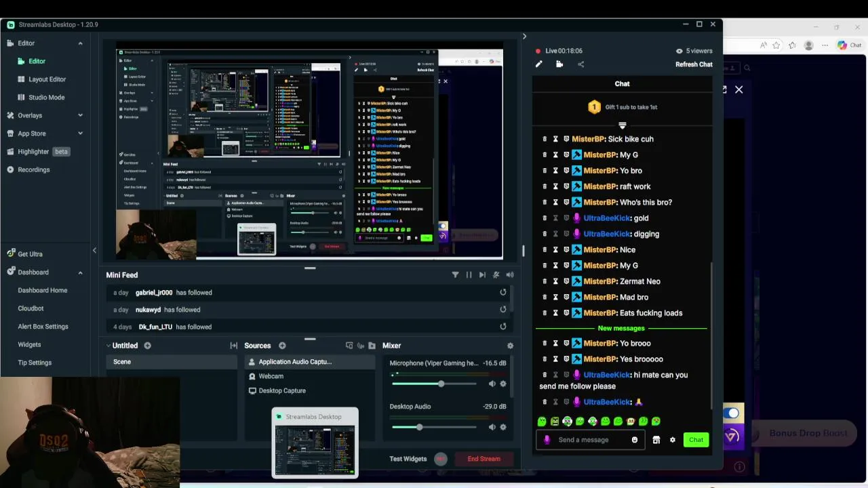Timeout MisterBP on 'raft work' message
The width and height of the screenshot is (868, 488).
coord(555,186)
